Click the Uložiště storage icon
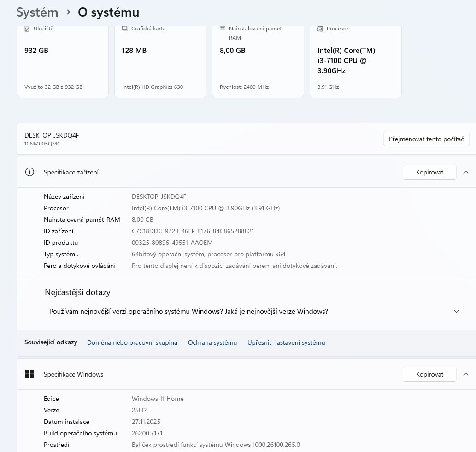 click(28, 29)
